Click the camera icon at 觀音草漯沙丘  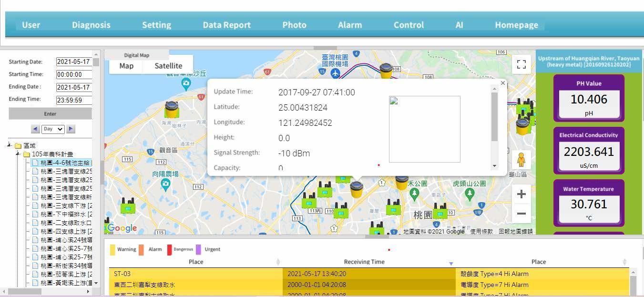186,84
